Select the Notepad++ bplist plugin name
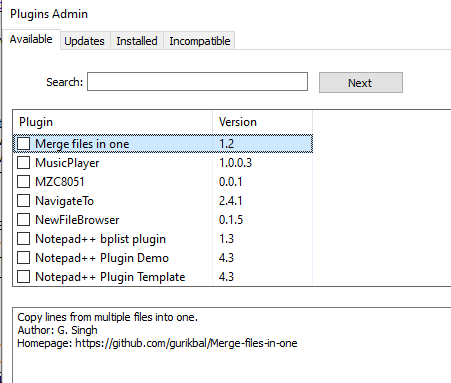 100,239
